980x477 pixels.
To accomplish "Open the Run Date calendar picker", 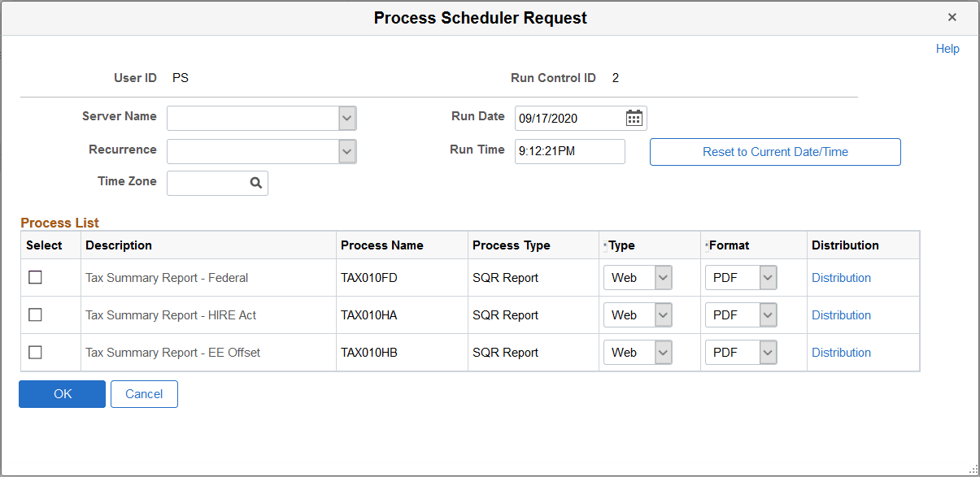I will tap(634, 117).
